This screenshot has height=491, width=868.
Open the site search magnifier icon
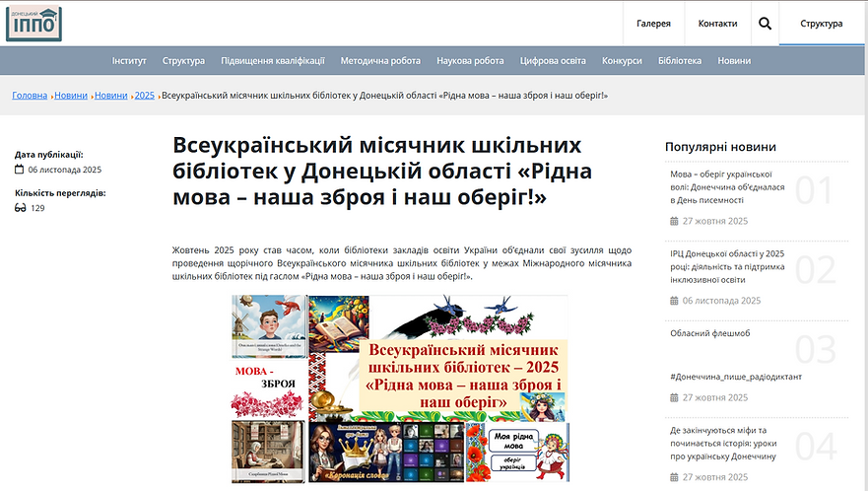tap(765, 24)
